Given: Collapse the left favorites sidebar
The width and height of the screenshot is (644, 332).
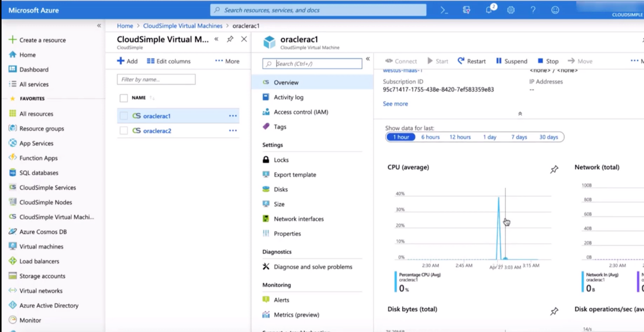Looking at the screenshot, I should tap(99, 25).
